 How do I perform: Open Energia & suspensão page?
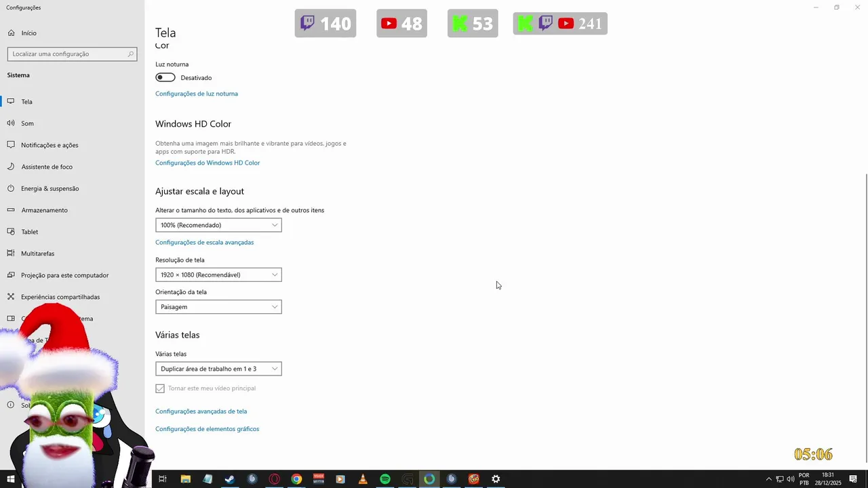[x=50, y=188]
